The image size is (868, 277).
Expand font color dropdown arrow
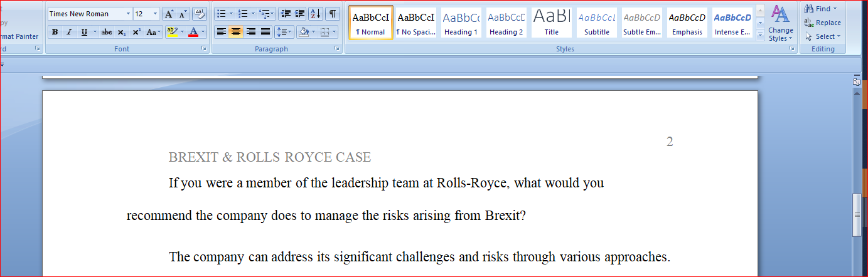(203, 32)
